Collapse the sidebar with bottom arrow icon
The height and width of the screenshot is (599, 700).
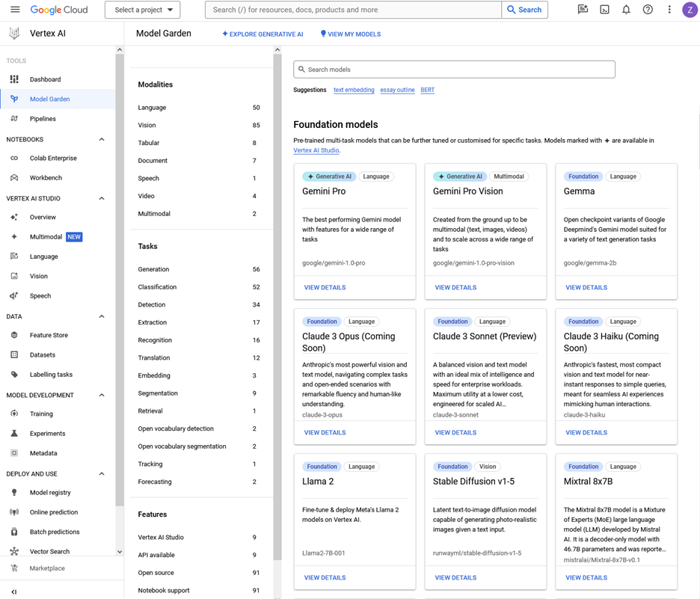pyautogui.click(x=14, y=592)
